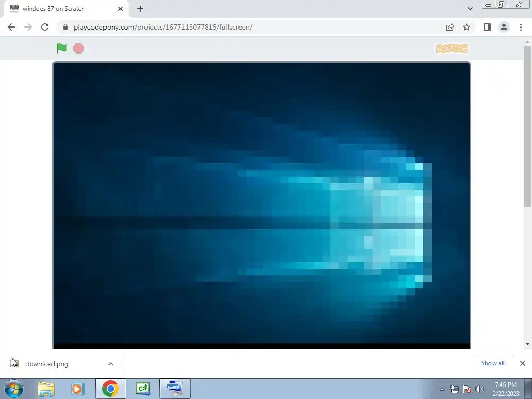Select the 'windoes 87 on Scratch' tab
This screenshot has height=399, width=532.
pos(66,9)
